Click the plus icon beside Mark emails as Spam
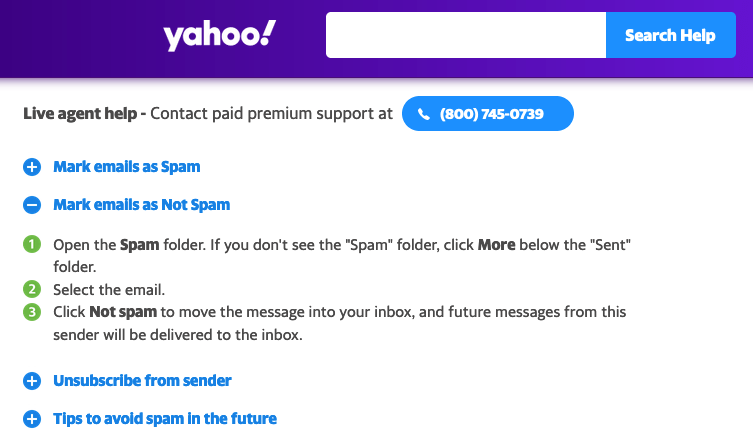The height and width of the screenshot is (444, 753). coord(32,167)
